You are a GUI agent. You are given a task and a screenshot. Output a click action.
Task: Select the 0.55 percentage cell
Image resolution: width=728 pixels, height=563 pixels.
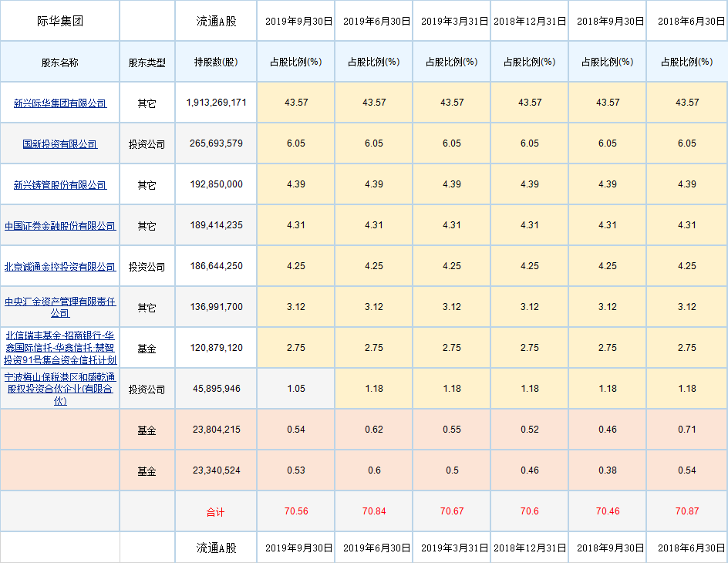coord(452,430)
